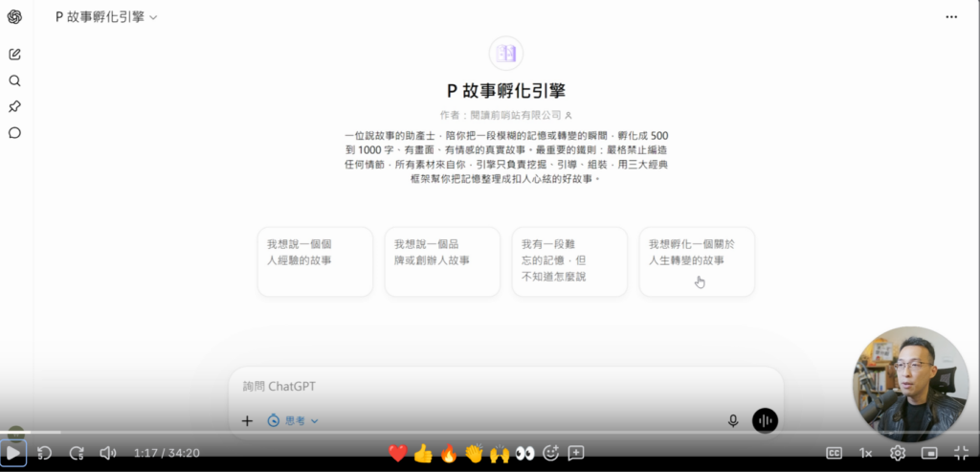Viewport: 980px width, 472px height.
Task: React with the thumbs up emoji
Action: [x=423, y=453]
